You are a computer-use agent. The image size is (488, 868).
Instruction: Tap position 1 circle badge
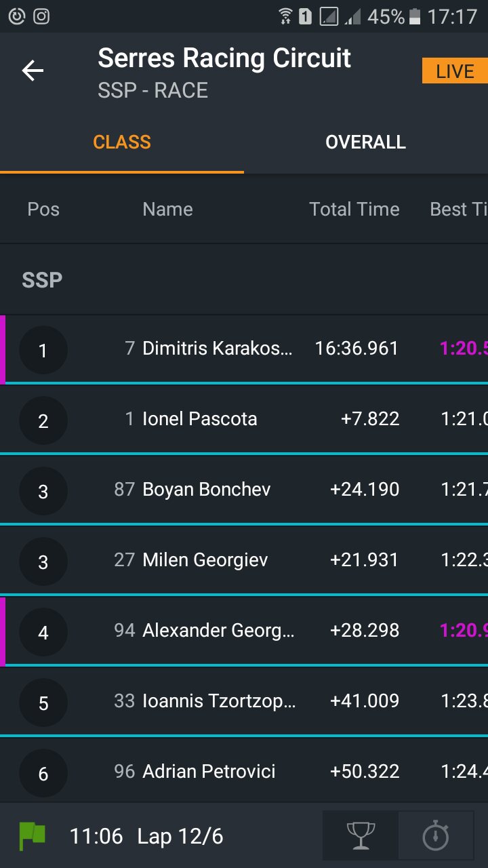tap(43, 350)
